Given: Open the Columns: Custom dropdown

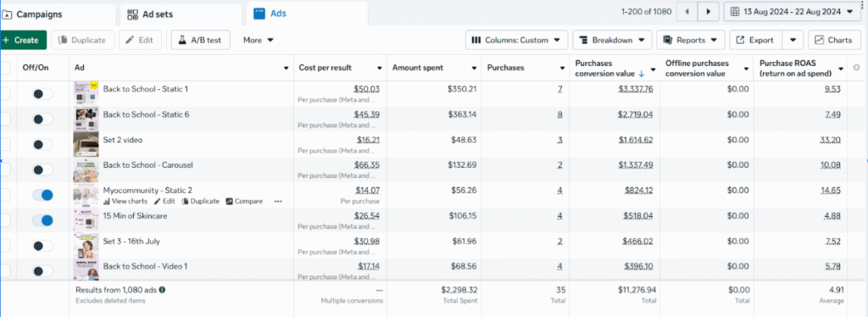Looking at the screenshot, I should coord(516,41).
